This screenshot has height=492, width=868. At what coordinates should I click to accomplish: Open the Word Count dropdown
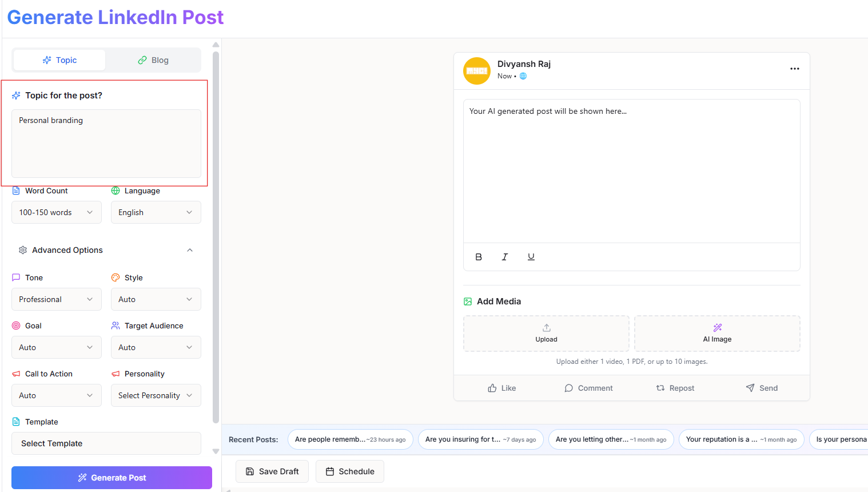pyautogui.click(x=57, y=212)
